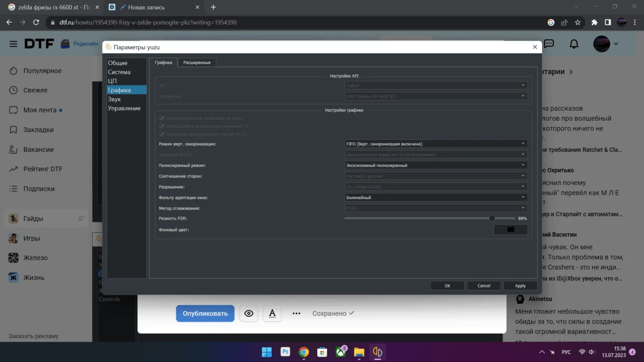Click OK in yuzu settings

pos(447,286)
